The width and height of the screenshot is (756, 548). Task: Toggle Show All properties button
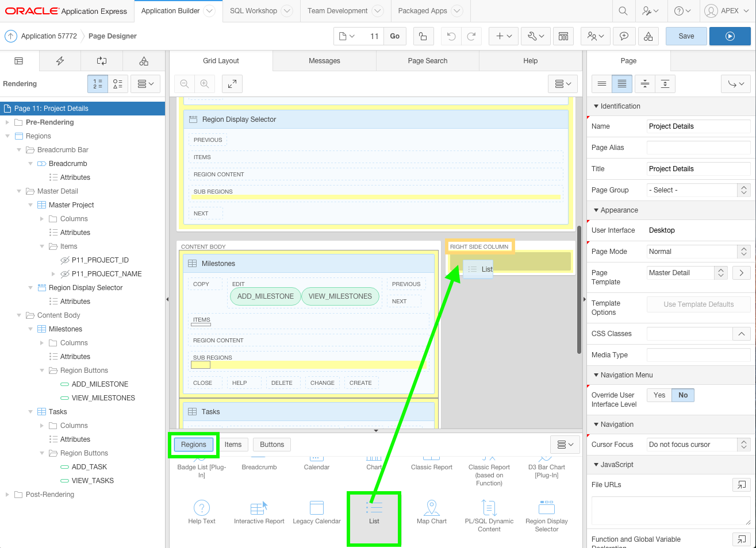click(x=622, y=84)
